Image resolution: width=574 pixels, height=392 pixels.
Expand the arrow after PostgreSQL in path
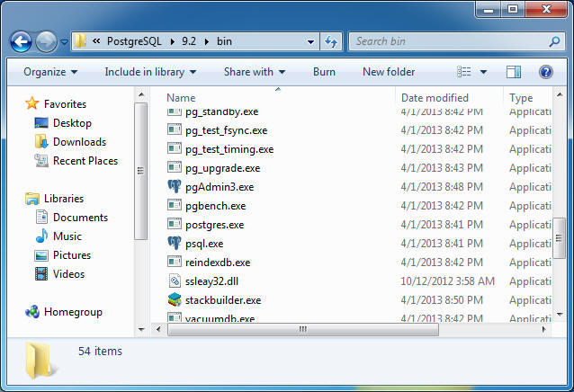pyautogui.click(x=173, y=41)
